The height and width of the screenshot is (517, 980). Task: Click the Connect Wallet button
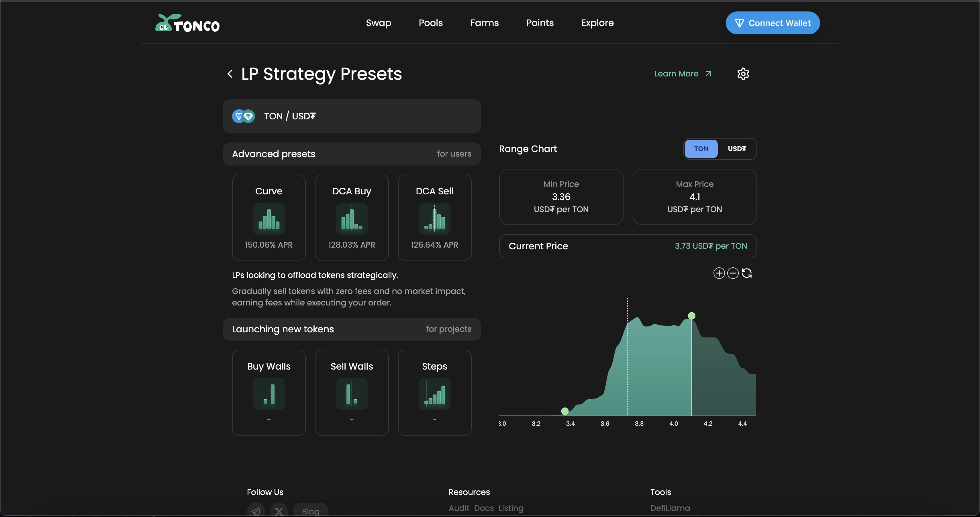(x=773, y=23)
